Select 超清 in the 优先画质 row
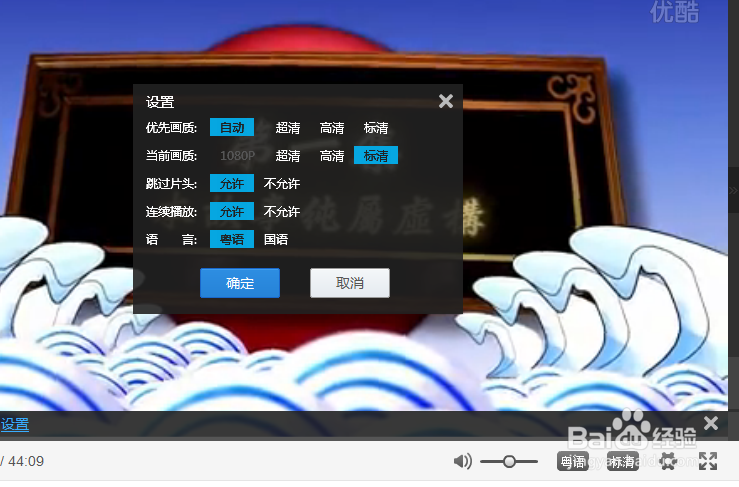This screenshot has height=487, width=739. point(287,127)
